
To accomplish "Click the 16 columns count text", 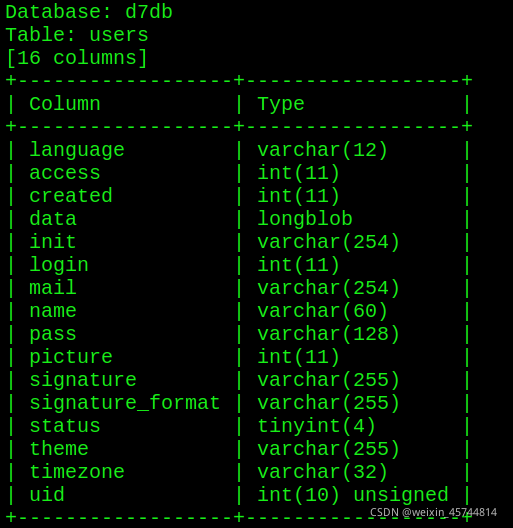I will [x=77, y=58].
